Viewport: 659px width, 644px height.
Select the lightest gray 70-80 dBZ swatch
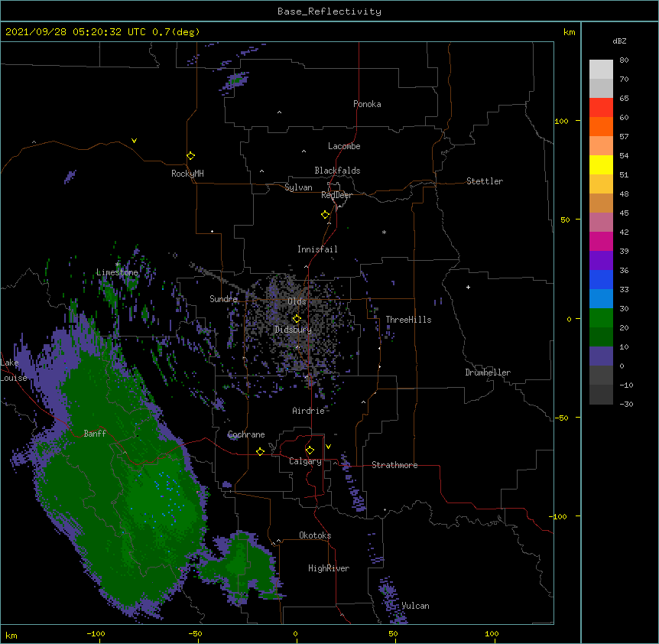[x=601, y=70]
